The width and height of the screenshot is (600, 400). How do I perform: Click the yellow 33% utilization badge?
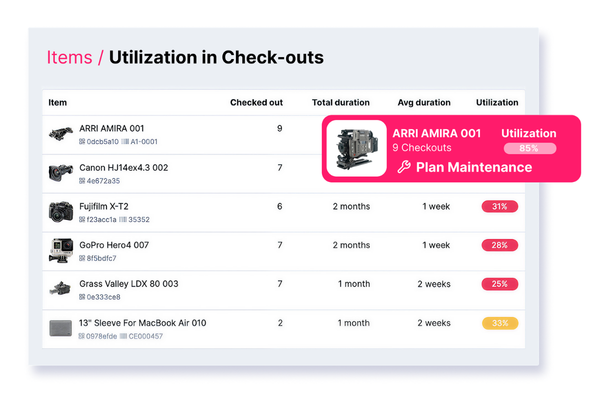[500, 323]
